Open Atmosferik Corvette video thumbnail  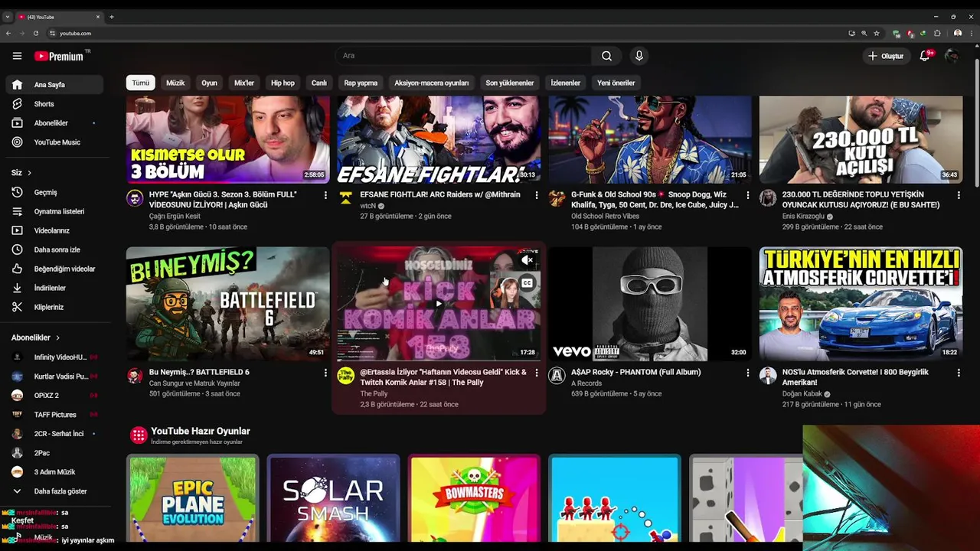point(861,304)
